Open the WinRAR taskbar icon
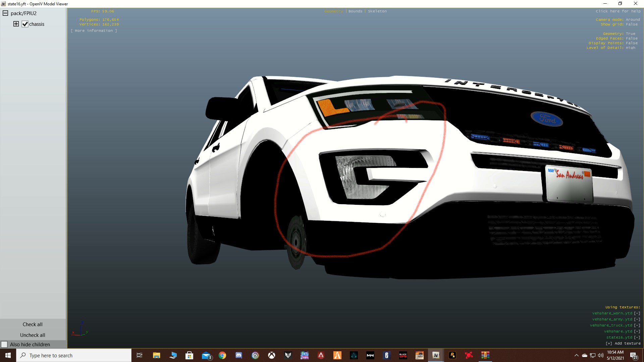Viewport: 644px width, 362px height. (x=485, y=355)
